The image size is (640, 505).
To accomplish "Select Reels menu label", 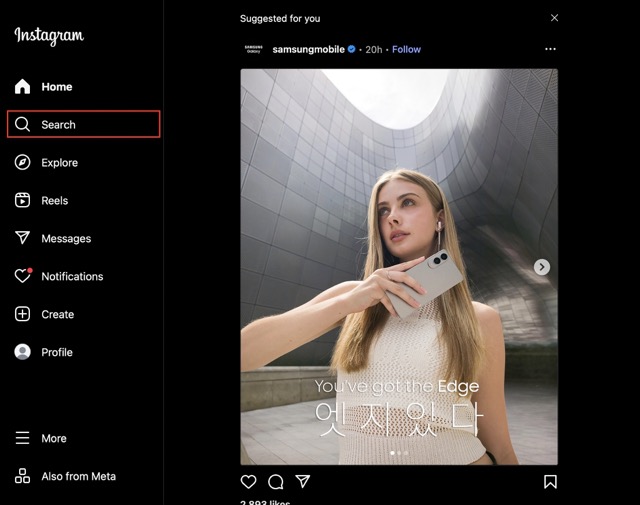I will [x=55, y=200].
